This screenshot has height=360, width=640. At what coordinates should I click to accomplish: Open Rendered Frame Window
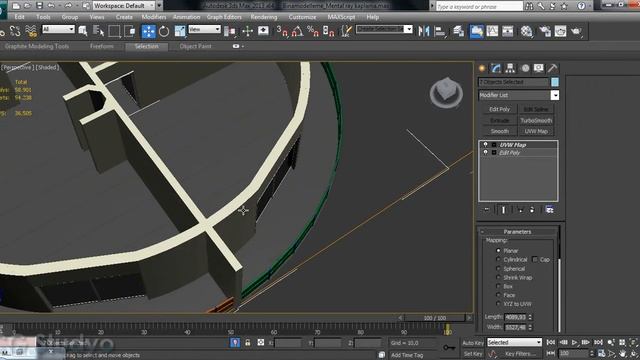pos(560,31)
